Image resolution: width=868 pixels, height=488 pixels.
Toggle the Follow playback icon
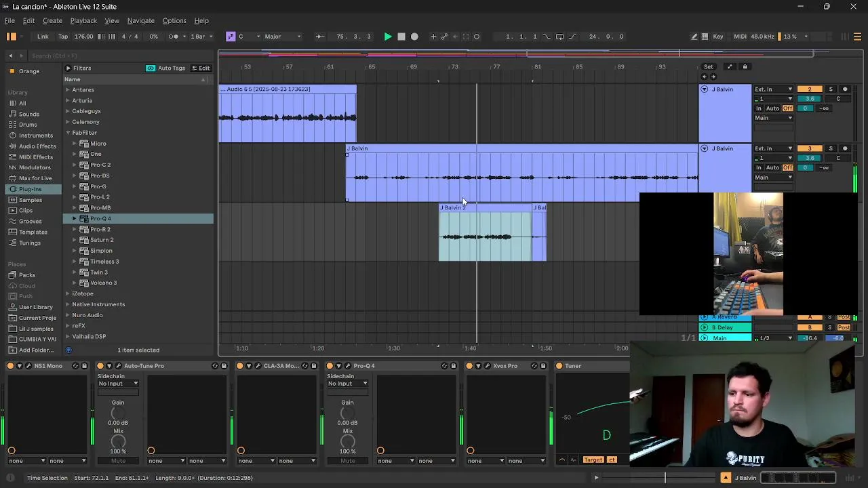click(x=319, y=37)
